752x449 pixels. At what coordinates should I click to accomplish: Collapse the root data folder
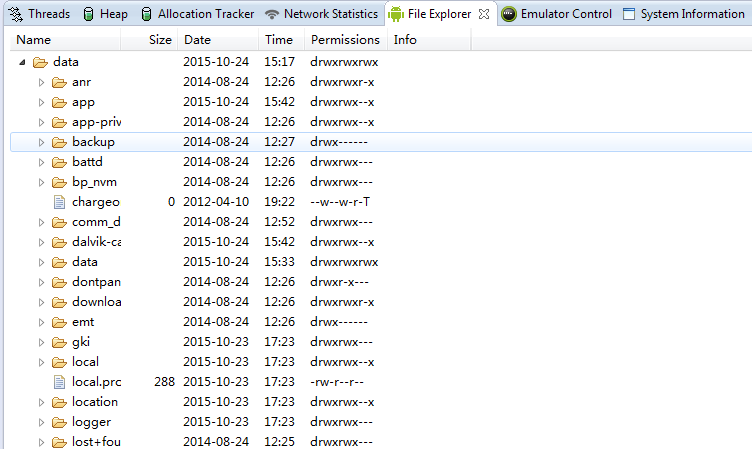coord(22,62)
